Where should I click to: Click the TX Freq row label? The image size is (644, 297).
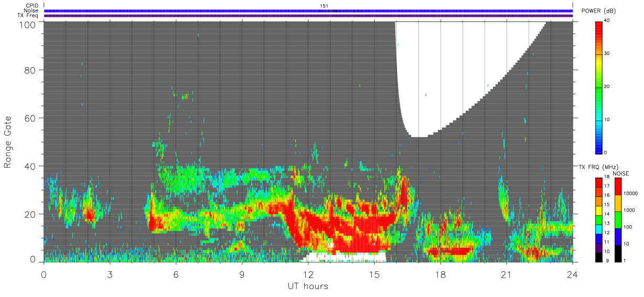(x=28, y=15)
